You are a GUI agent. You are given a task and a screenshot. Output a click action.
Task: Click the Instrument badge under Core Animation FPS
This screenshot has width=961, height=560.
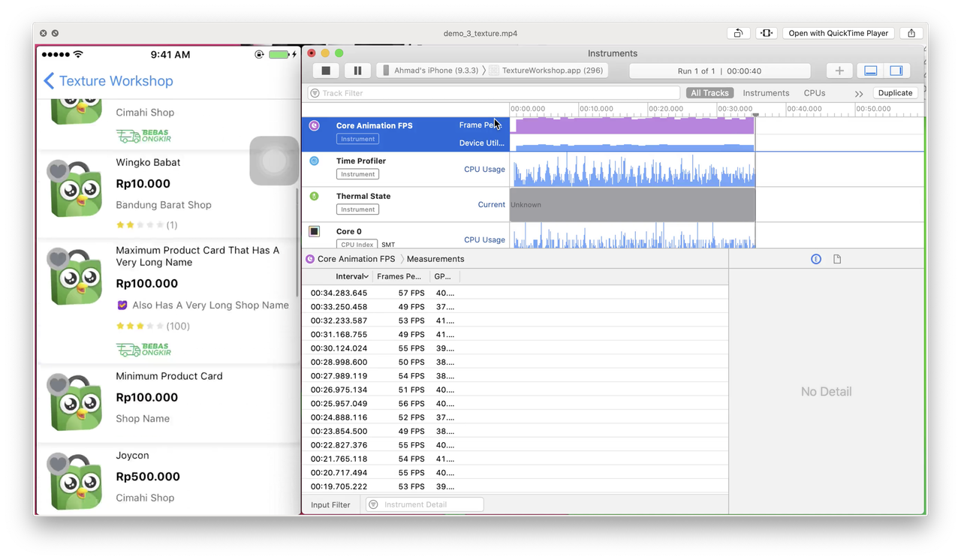point(357,139)
